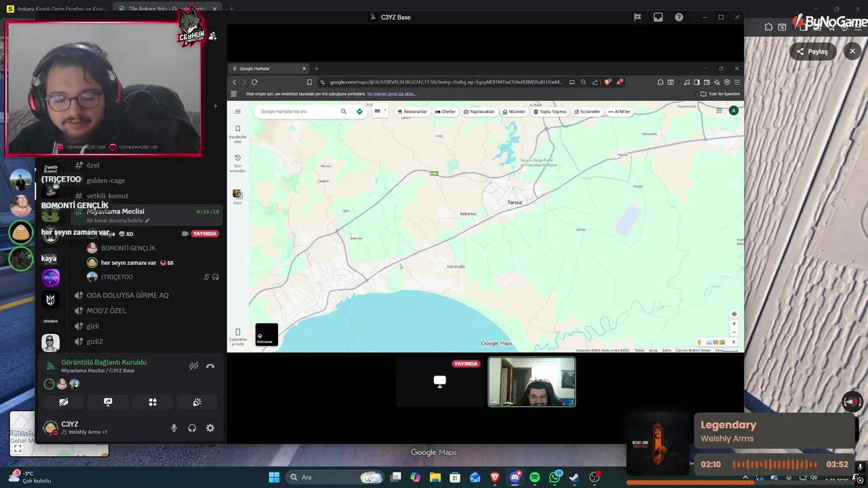Click the Katmanlar layers thumbnail
Viewport: 868px width, 488px height.
(x=267, y=335)
